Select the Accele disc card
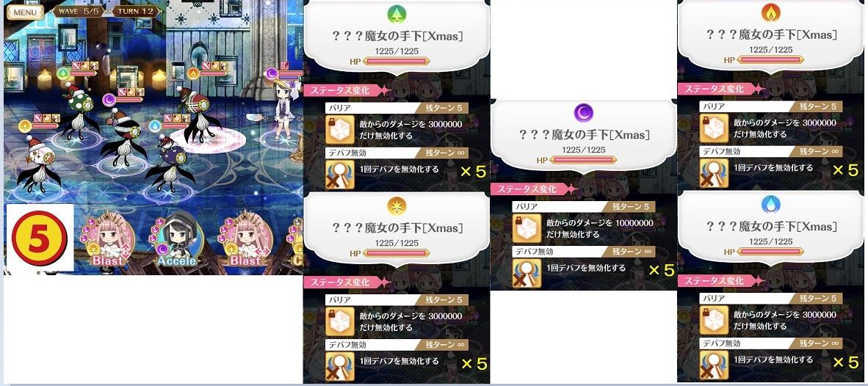Screen dimensions: 868x386 coord(176,239)
